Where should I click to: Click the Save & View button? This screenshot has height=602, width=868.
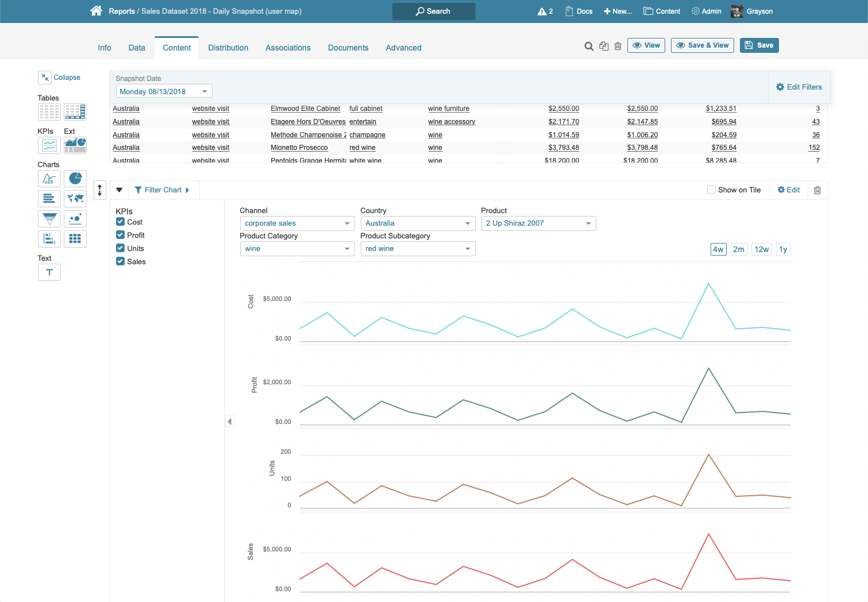point(702,45)
